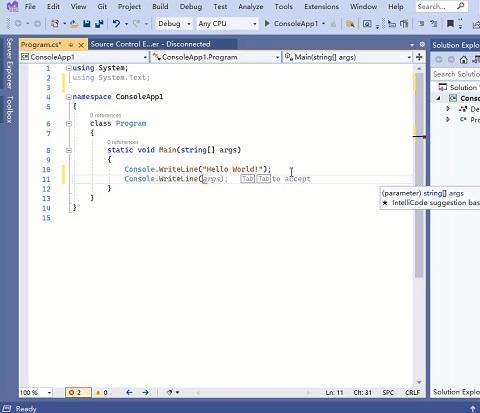Click the comment out lines icon
The image size is (480, 413).
[421, 24]
